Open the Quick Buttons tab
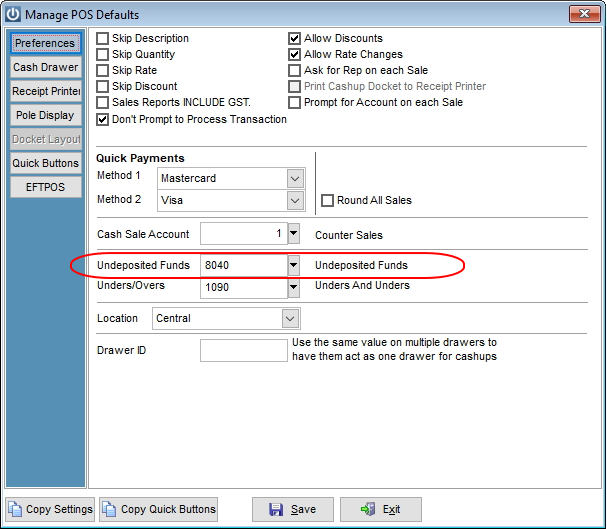 click(x=45, y=163)
